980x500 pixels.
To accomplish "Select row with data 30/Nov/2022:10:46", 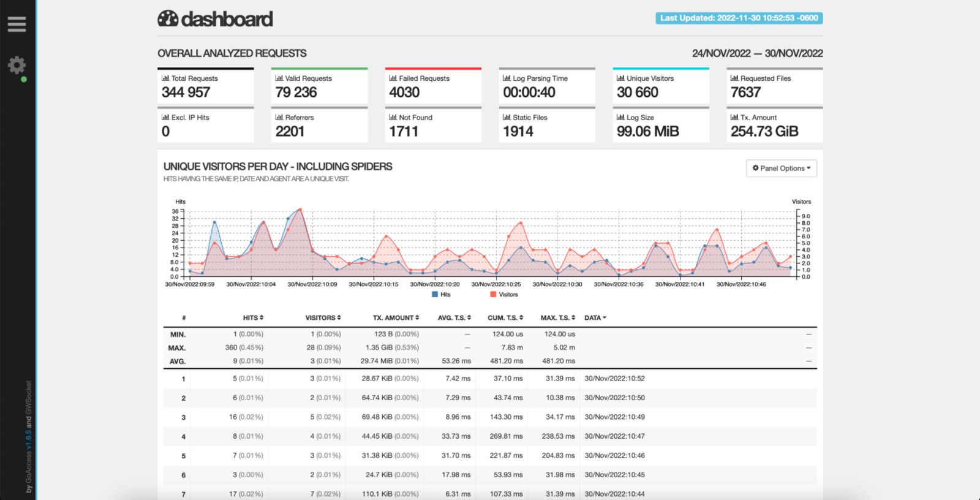I will point(490,456).
